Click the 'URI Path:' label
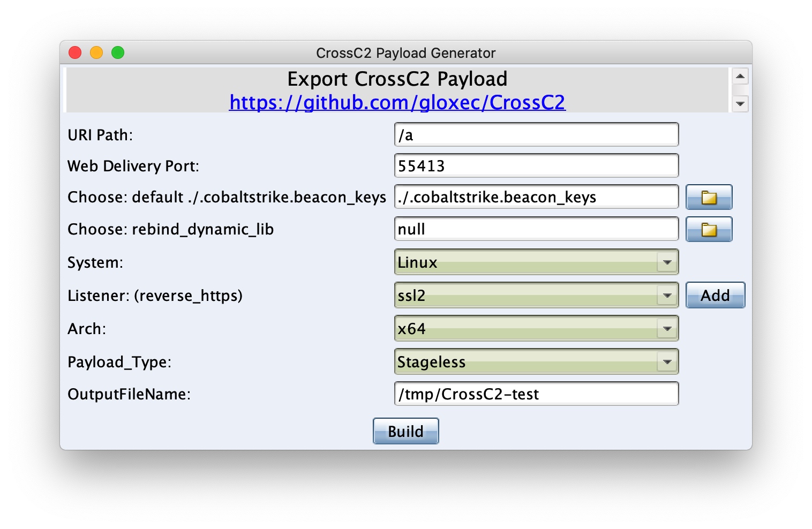The image size is (812, 529). pyautogui.click(x=100, y=135)
